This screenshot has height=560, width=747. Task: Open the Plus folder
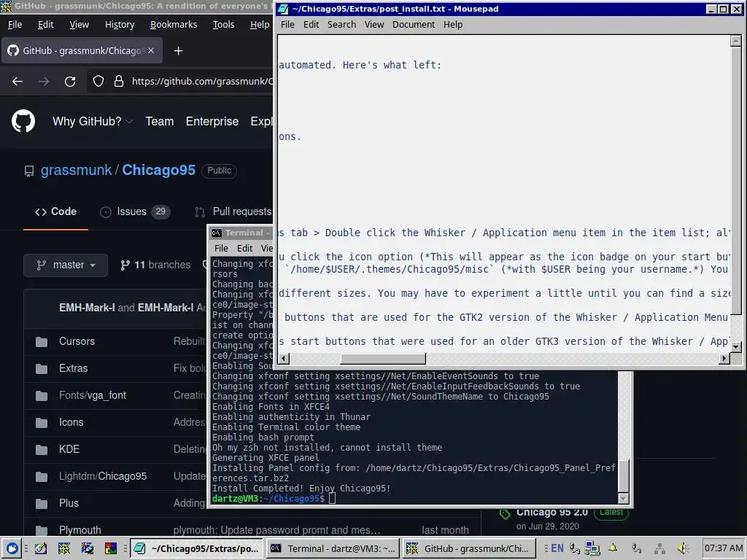pos(69,503)
